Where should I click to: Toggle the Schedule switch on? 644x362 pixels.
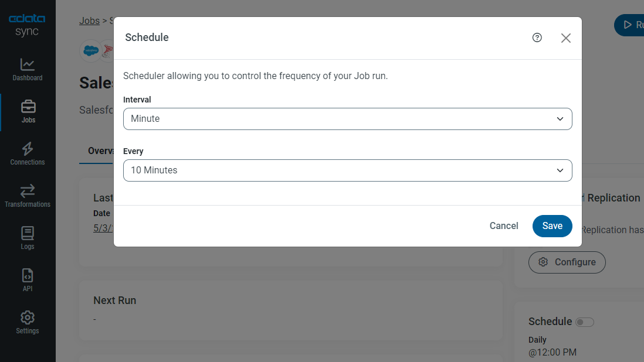585,322
